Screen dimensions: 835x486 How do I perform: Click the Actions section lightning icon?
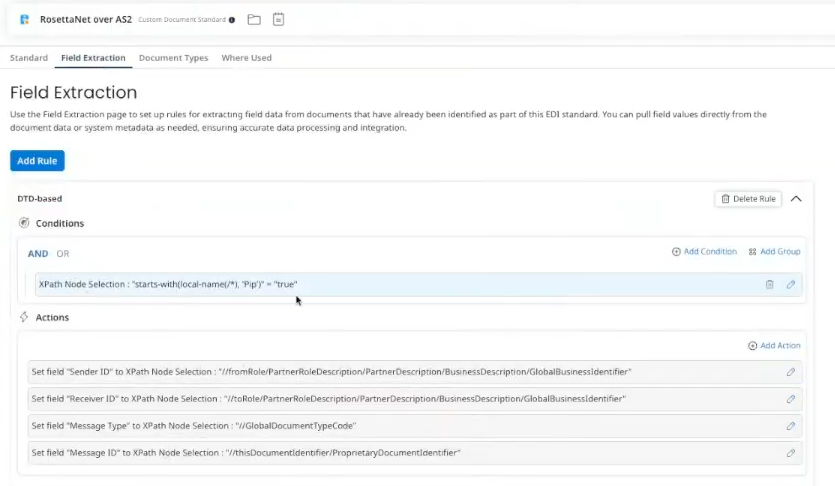coord(24,317)
